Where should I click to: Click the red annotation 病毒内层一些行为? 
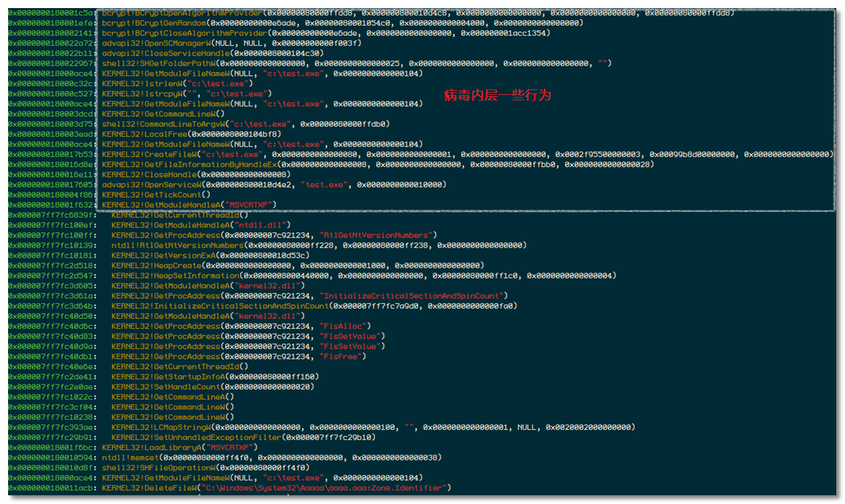coord(497,96)
